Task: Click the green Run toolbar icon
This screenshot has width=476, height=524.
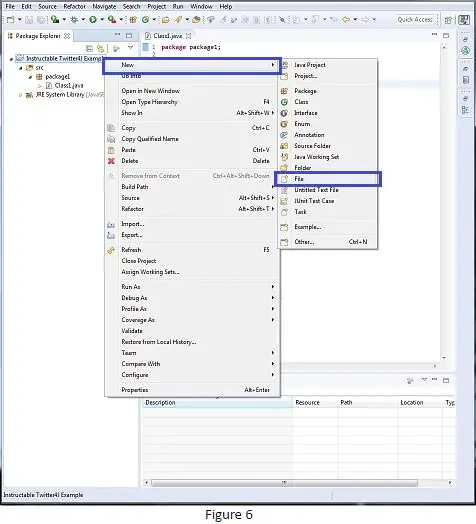Action: pos(93,20)
